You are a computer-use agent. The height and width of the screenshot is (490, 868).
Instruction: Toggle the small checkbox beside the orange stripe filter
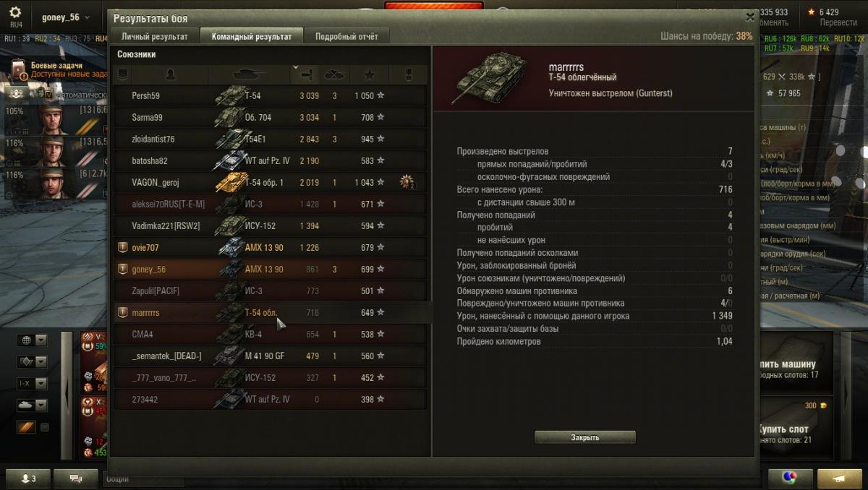pos(44,428)
